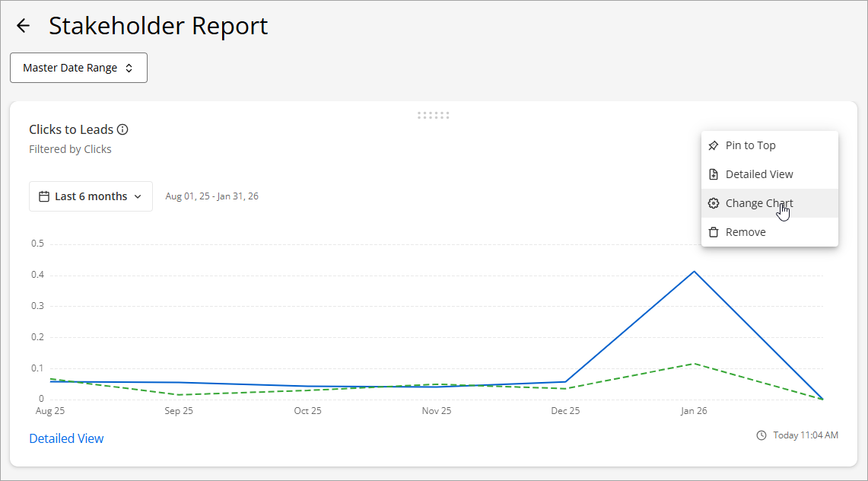Click the calendar icon in the date selector

pyautogui.click(x=44, y=196)
